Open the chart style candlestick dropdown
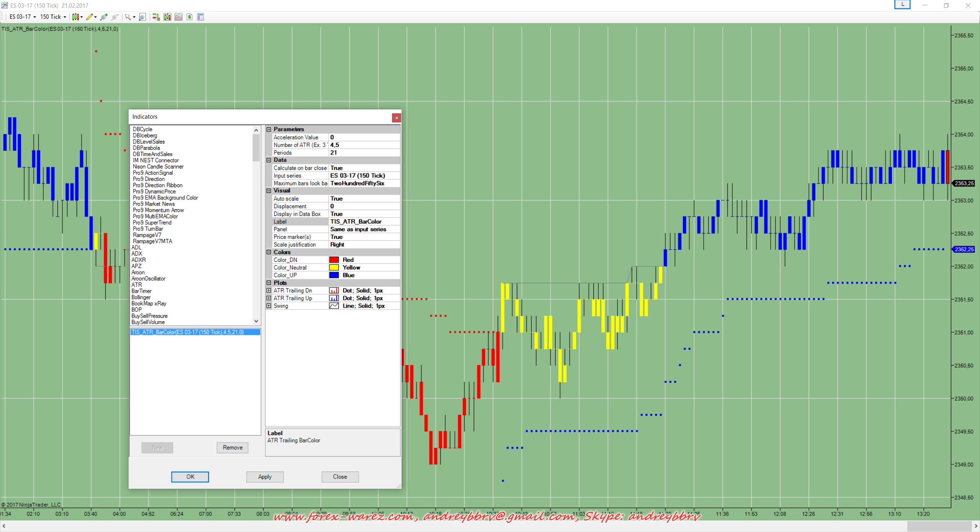 (77, 17)
